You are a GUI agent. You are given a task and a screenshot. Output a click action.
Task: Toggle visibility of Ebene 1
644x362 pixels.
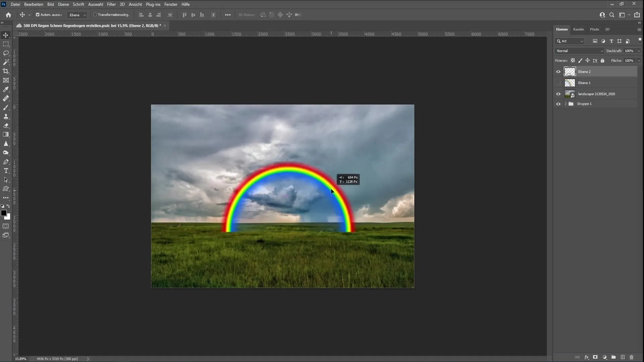click(x=558, y=83)
